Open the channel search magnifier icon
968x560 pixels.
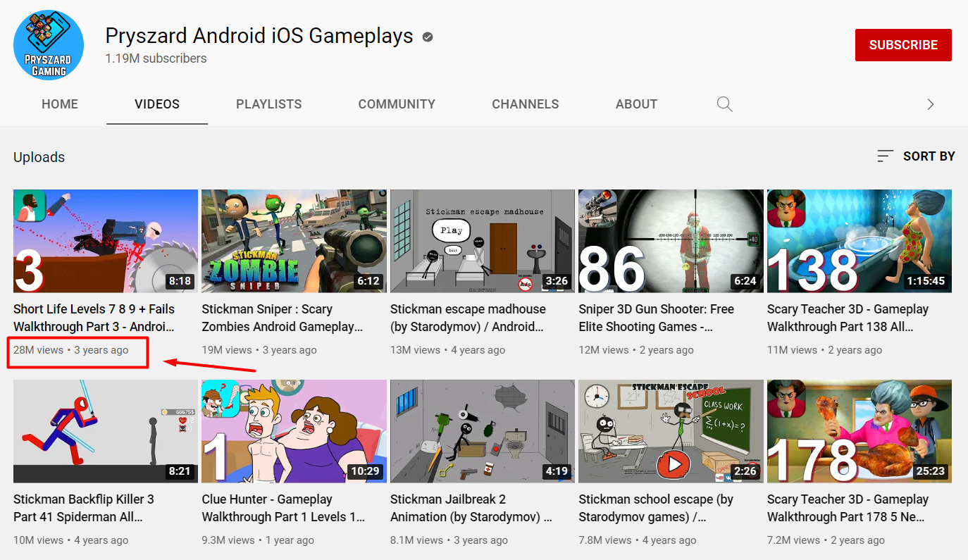(x=724, y=104)
